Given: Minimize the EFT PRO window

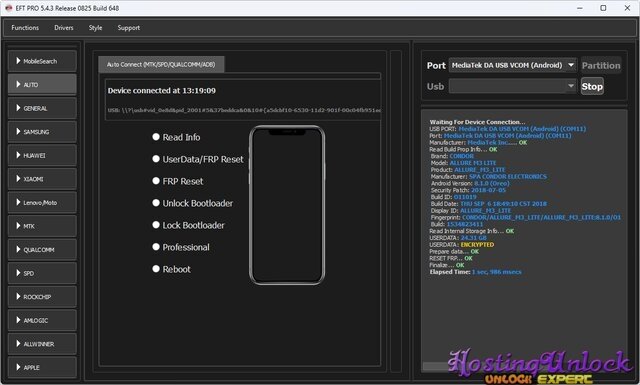Looking at the screenshot, I should click(x=580, y=8).
